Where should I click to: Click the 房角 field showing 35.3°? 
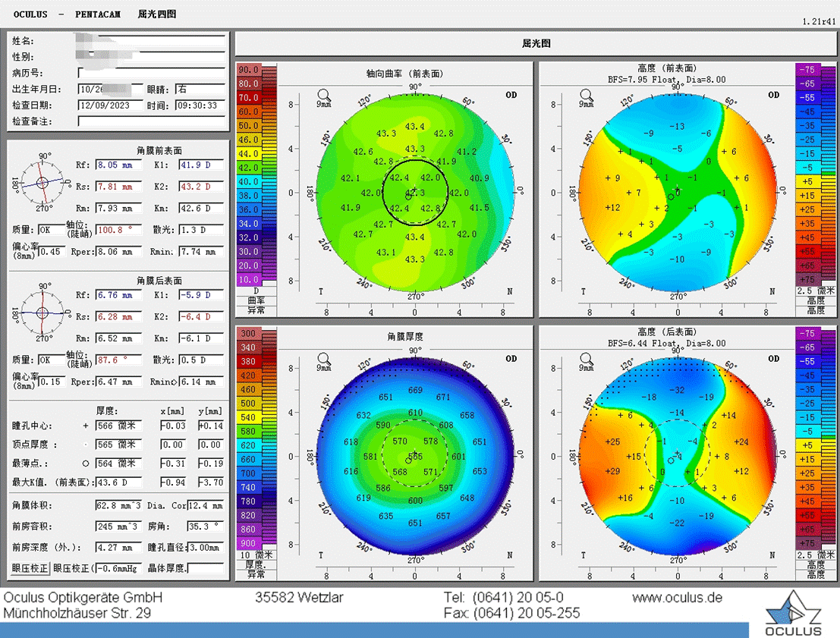click(x=205, y=526)
